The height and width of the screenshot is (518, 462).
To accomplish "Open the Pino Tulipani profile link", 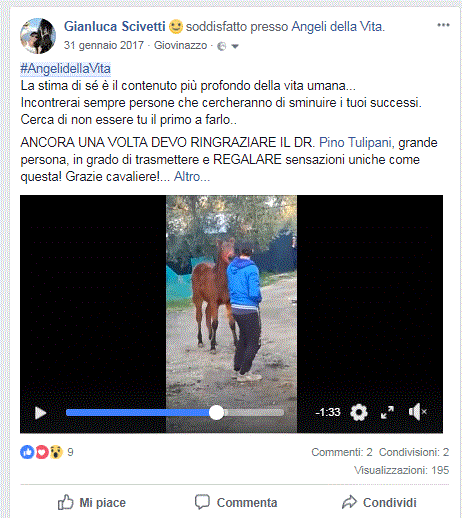I will tap(355, 143).
